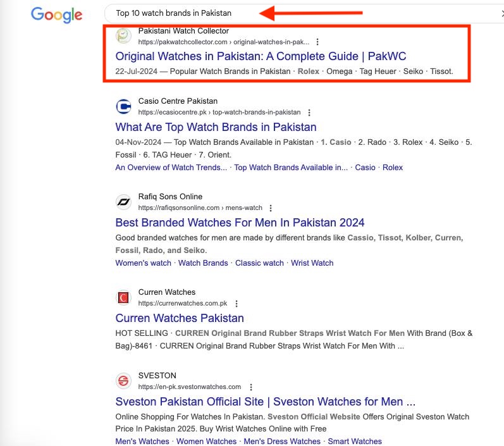Image resolution: width=504 pixels, height=446 pixels.
Task: Open the 'Curren Watches Pakistan' result
Action: [x=180, y=318]
